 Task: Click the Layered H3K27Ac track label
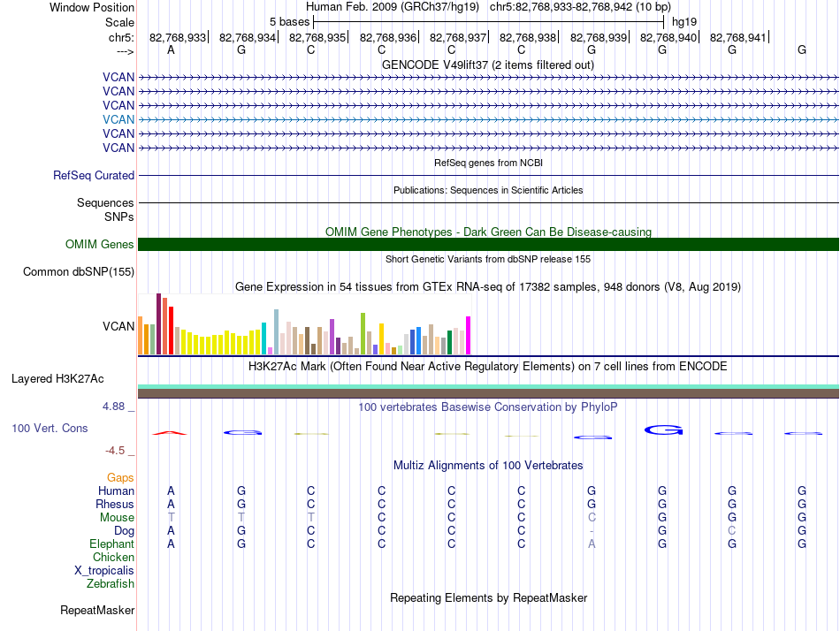point(57,379)
